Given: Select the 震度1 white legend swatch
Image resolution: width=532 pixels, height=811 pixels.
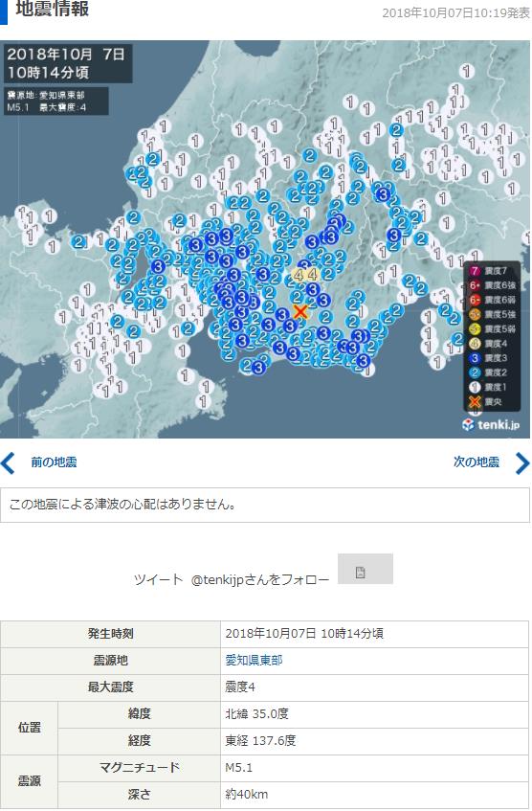Looking at the screenshot, I should point(475,388).
